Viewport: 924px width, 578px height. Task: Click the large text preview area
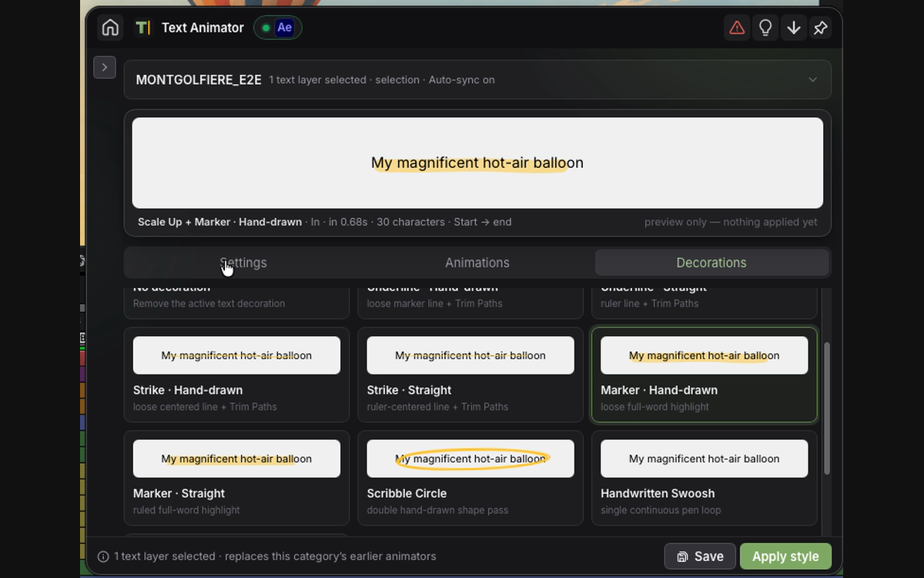point(477,163)
